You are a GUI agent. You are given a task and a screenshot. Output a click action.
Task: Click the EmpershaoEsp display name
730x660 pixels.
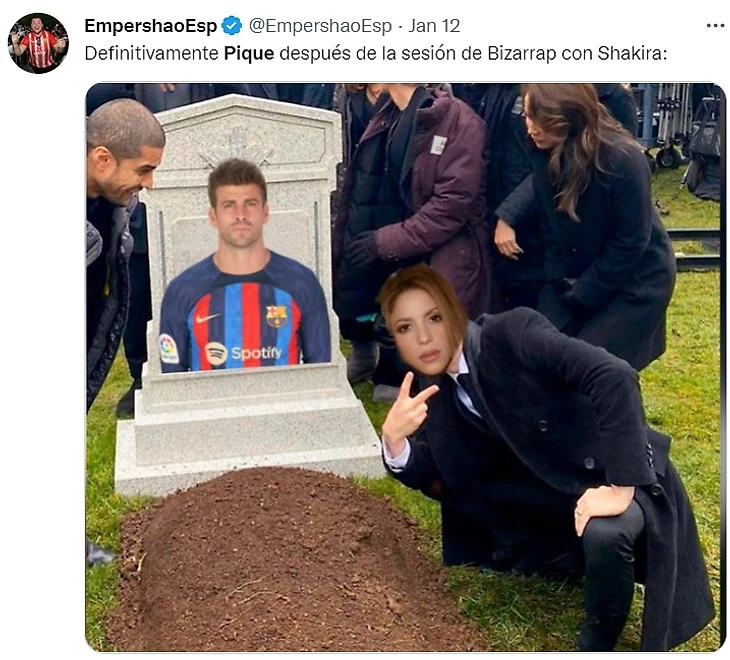[151, 26]
